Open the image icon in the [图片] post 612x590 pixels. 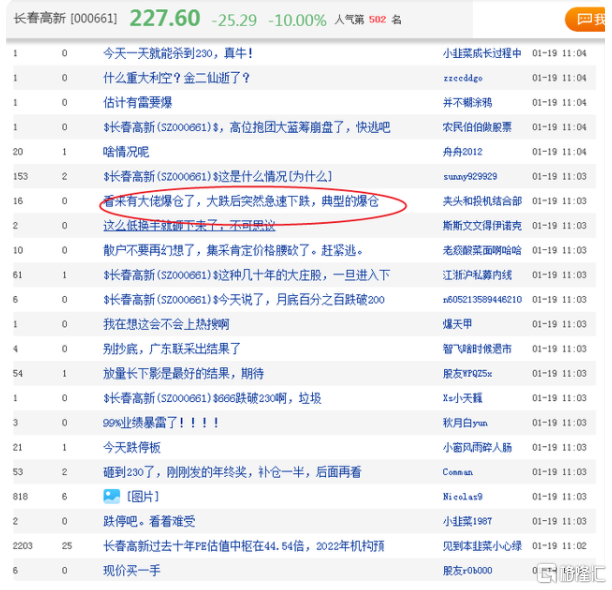coord(112,496)
